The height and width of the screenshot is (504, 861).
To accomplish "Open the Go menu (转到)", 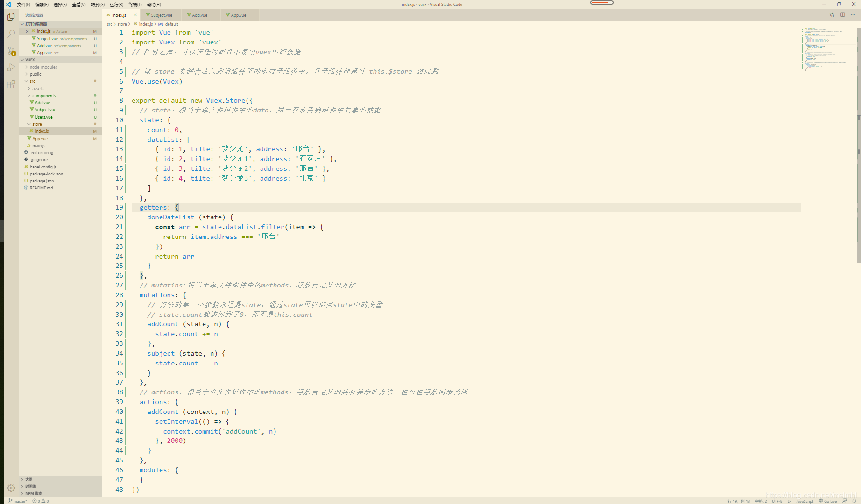I will 97,4.
